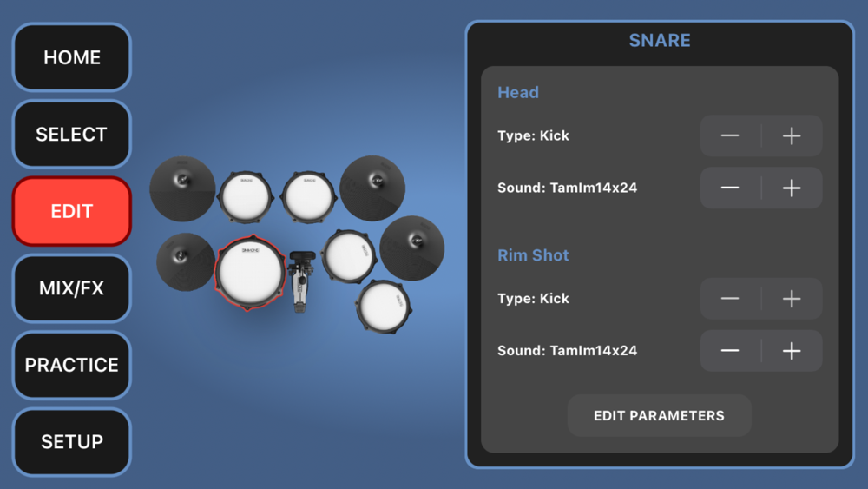Select the top-left crash cymbal
Image resolution: width=868 pixels, height=489 pixels.
[x=182, y=188]
